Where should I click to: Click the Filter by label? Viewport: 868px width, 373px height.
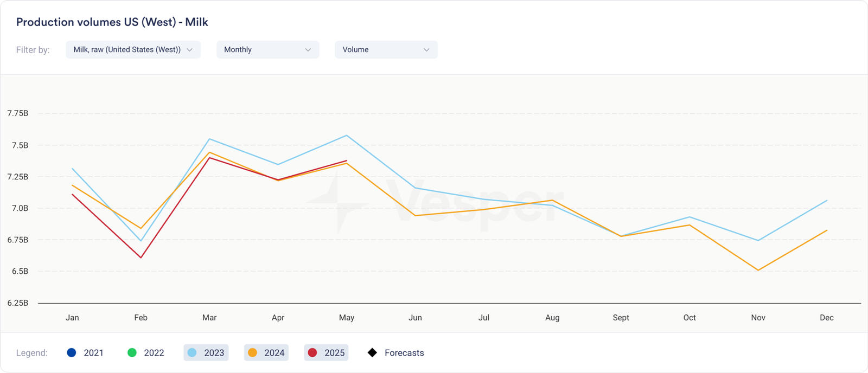[x=33, y=50]
